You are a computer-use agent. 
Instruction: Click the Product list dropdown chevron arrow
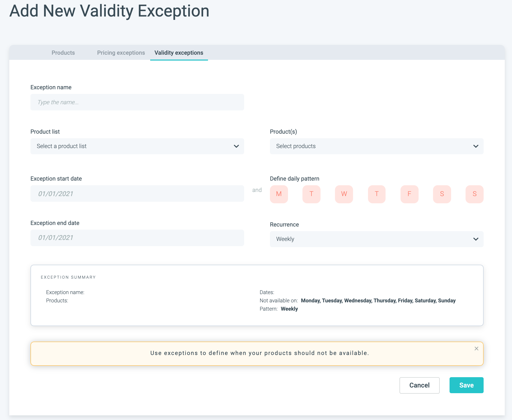(x=236, y=146)
